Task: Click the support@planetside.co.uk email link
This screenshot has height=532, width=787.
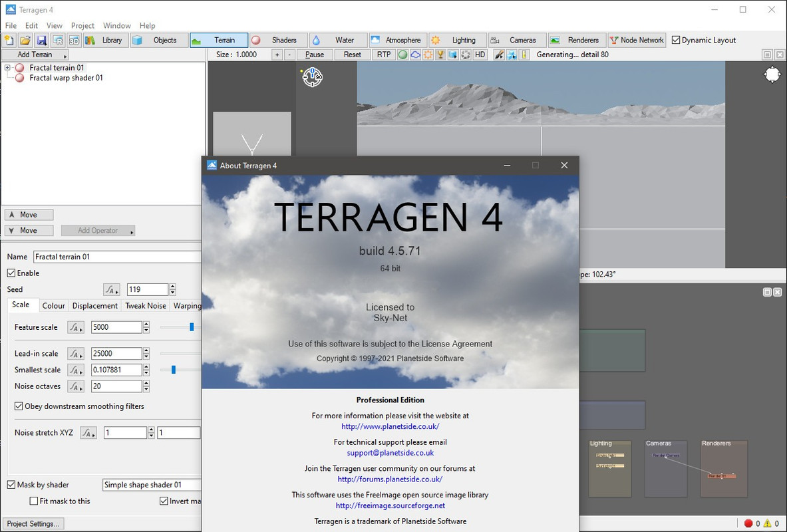Action: (391, 453)
